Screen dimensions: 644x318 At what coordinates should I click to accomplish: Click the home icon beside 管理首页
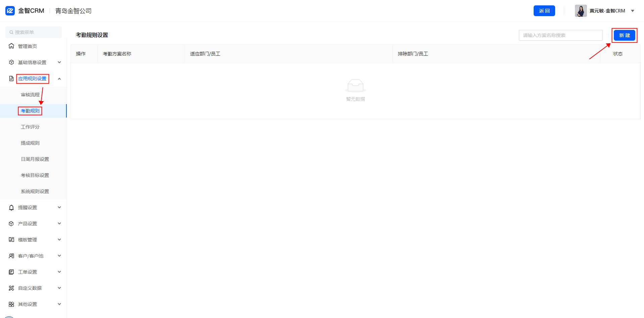[11, 46]
